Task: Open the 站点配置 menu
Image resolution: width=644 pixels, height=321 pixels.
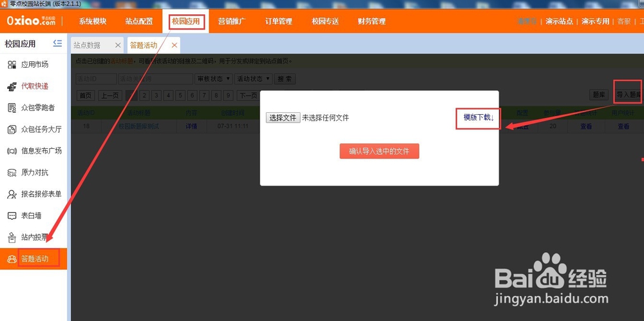Action: (139, 21)
